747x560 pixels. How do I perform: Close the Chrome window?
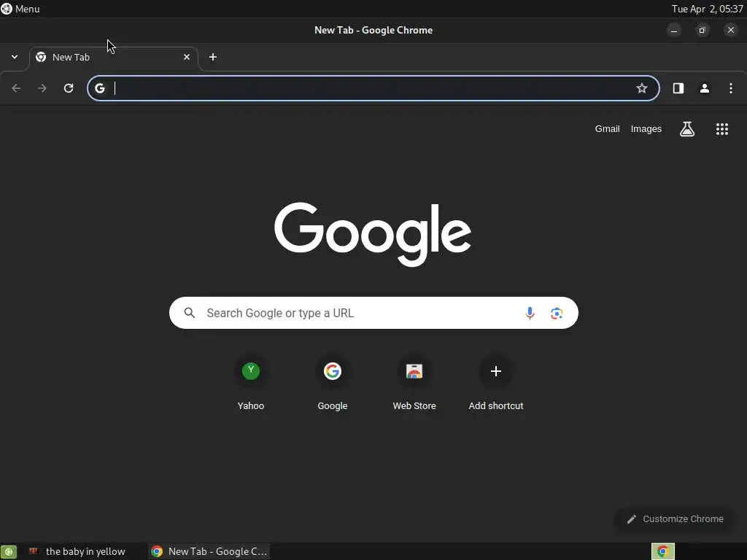(731, 30)
